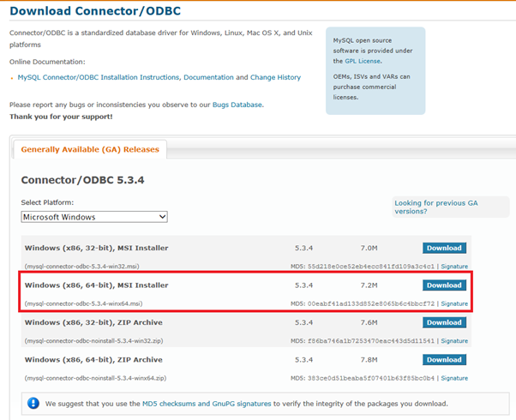This screenshot has width=516, height=420.
Task: Open the Documentation link
Action: (208, 77)
